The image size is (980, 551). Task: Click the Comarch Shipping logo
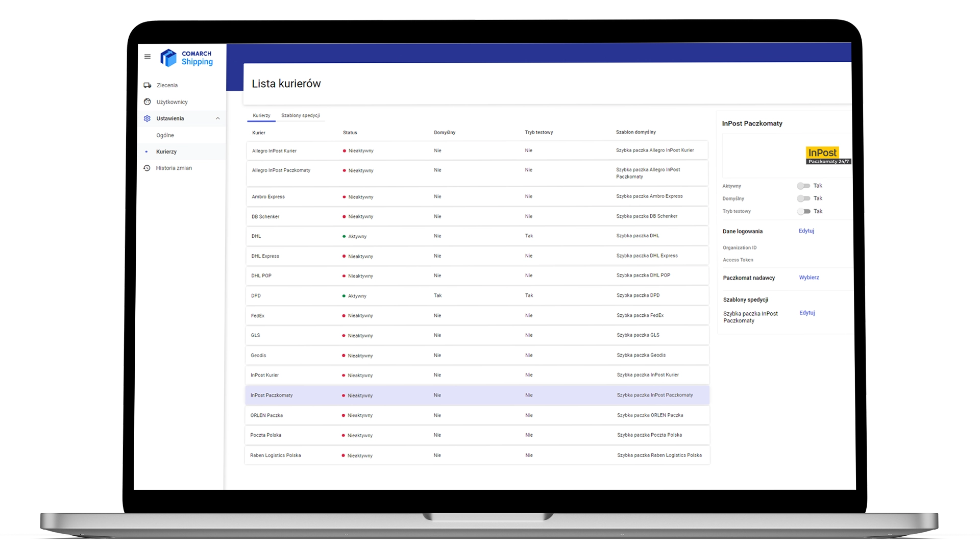[x=186, y=58]
